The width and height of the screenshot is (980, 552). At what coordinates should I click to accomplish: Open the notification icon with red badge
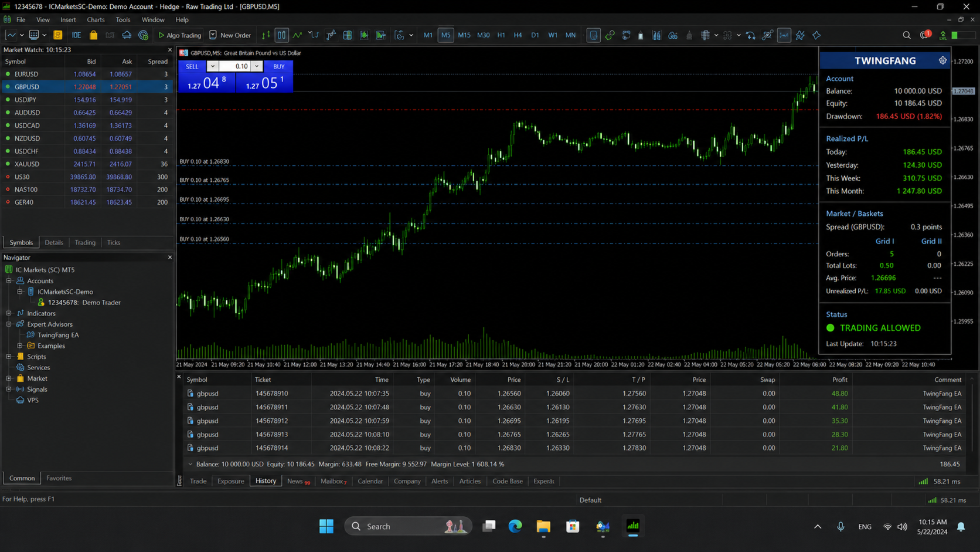click(x=925, y=35)
